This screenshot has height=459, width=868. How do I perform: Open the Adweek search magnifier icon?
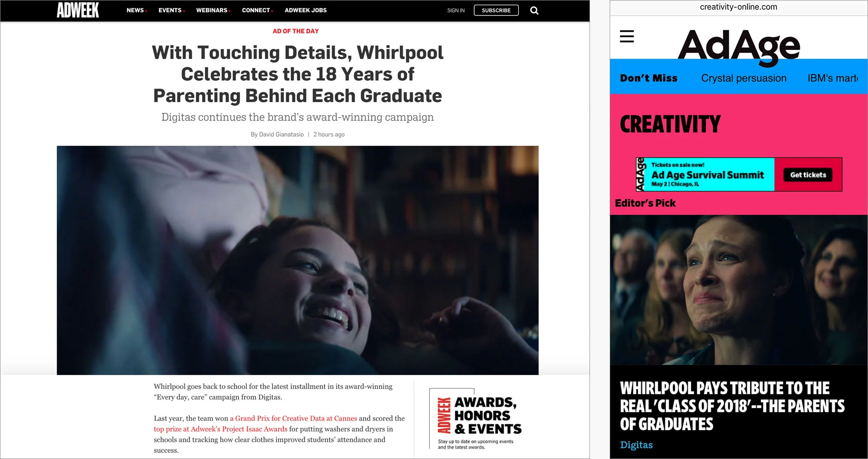tap(534, 10)
